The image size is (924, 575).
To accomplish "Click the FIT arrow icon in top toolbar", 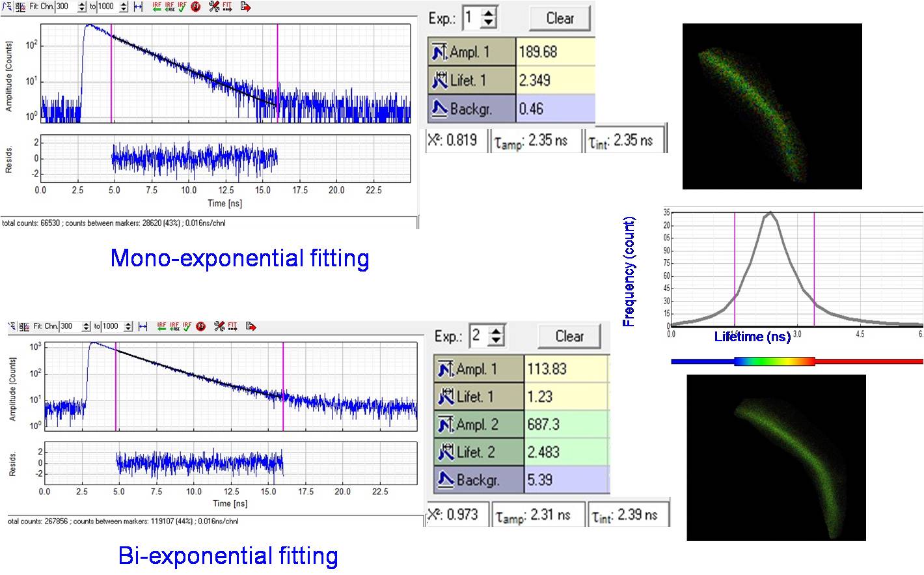I will [227, 7].
